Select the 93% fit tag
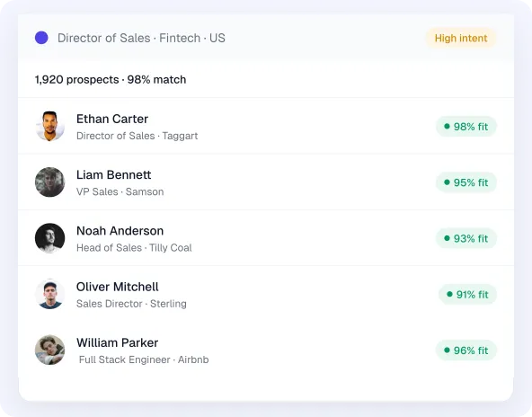 pyautogui.click(x=466, y=238)
